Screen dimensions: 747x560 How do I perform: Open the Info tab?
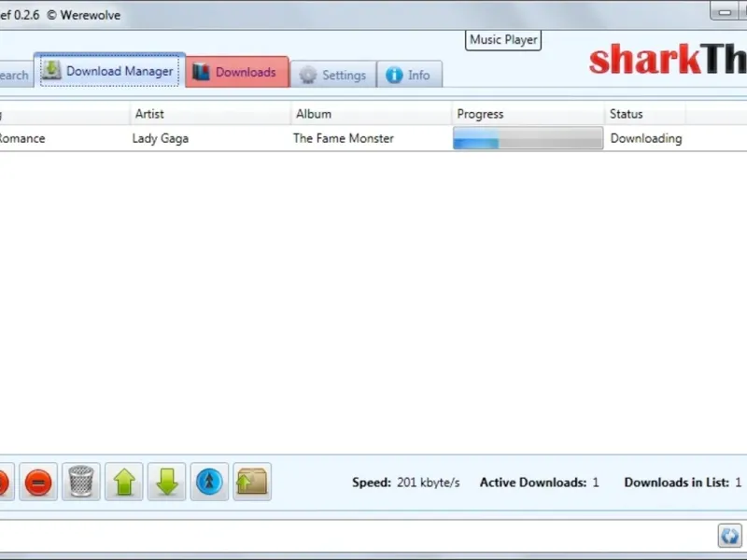pyautogui.click(x=409, y=75)
